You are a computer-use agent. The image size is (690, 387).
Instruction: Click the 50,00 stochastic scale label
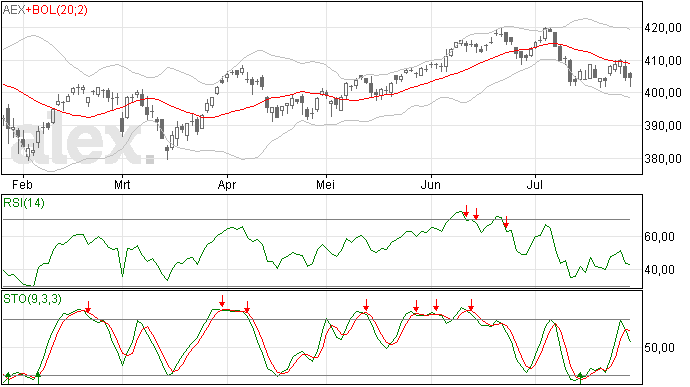(x=659, y=348)
